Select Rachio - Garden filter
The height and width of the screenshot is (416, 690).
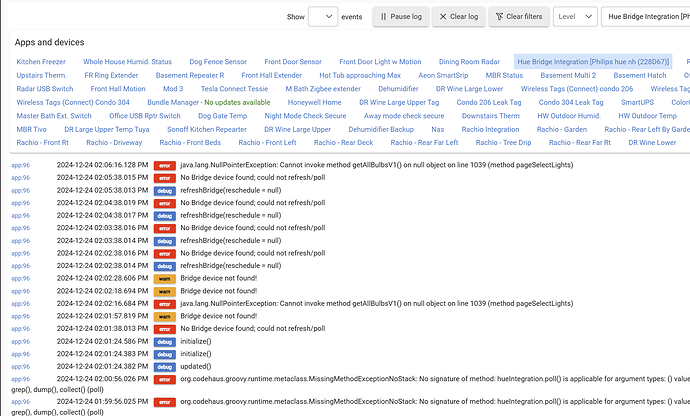coord(562,130)
